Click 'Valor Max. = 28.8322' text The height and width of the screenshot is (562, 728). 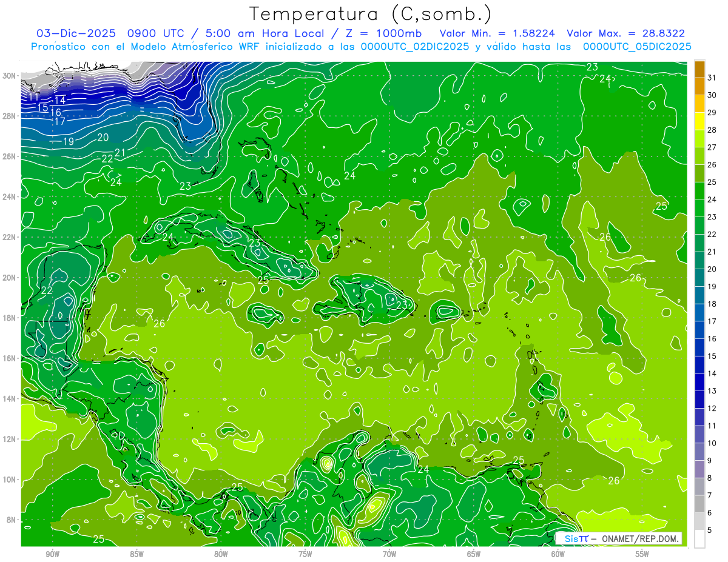(625, 33)
